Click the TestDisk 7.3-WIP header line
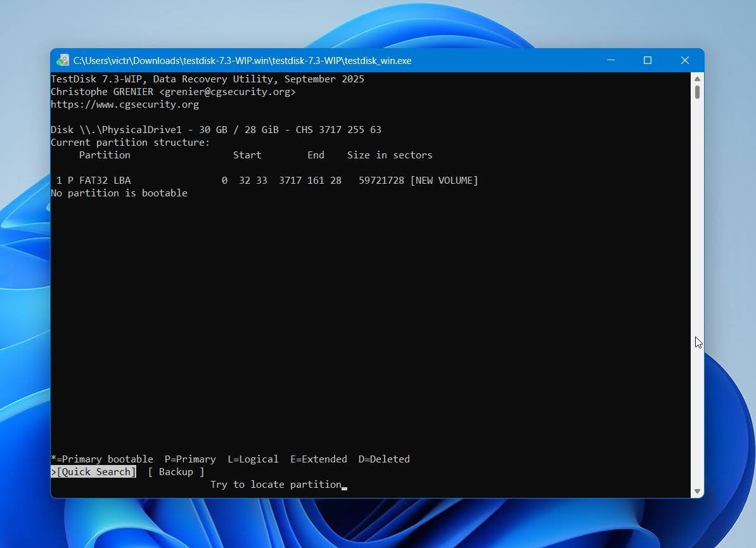Screen dimensions: 756x548 pos(208,79)
